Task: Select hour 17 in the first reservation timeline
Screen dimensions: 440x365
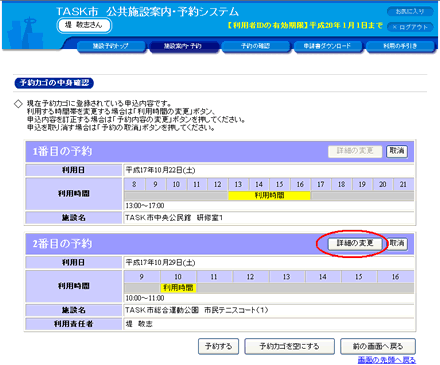Action: pos(321,184)
